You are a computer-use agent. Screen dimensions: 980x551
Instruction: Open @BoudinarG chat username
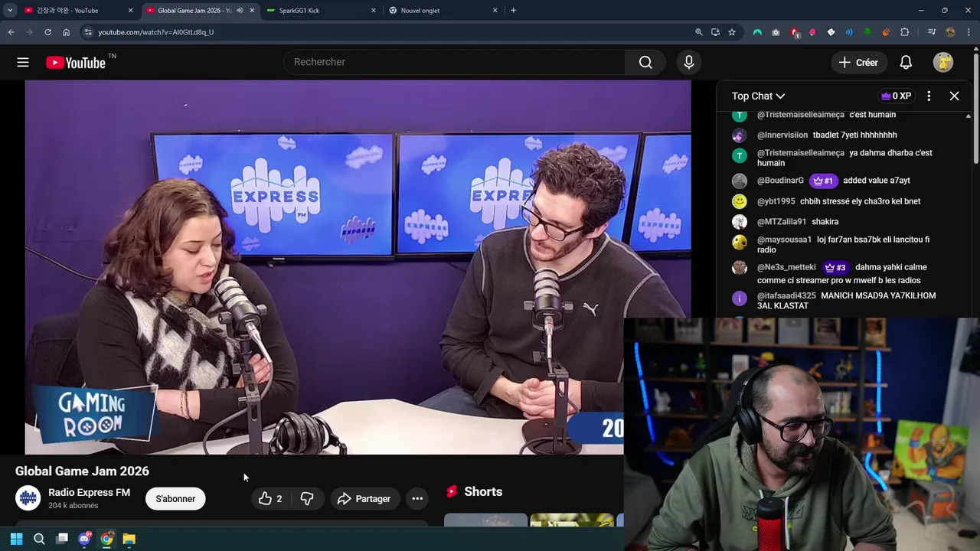coord(780,181)
